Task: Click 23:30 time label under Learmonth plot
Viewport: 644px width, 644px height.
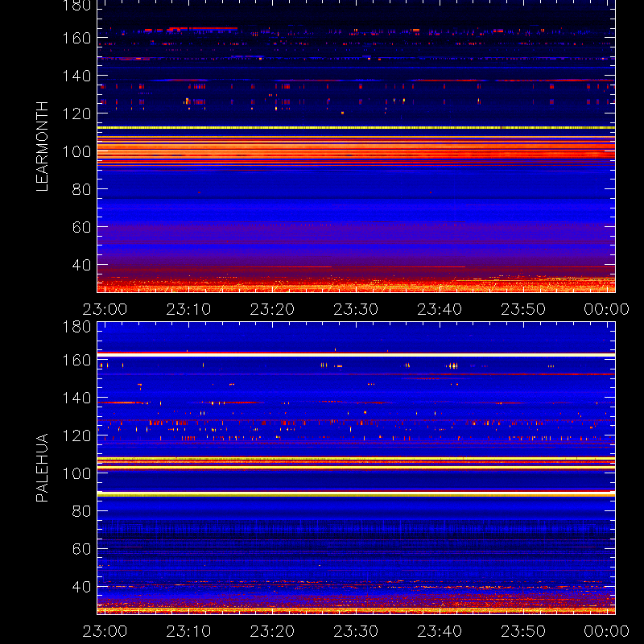Action: 356,309
